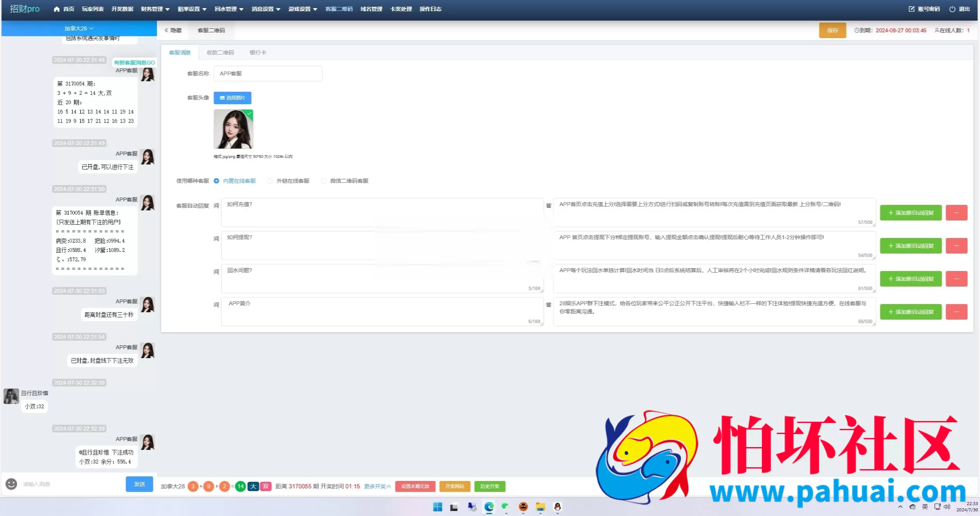Open the volume control in the system tray

[947, 507]
